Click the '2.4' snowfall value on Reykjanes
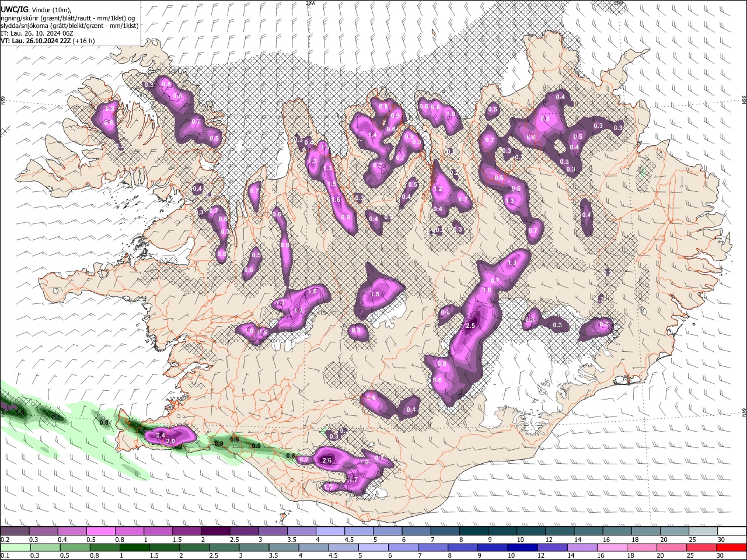747x560 pixels. click(161, 435)
